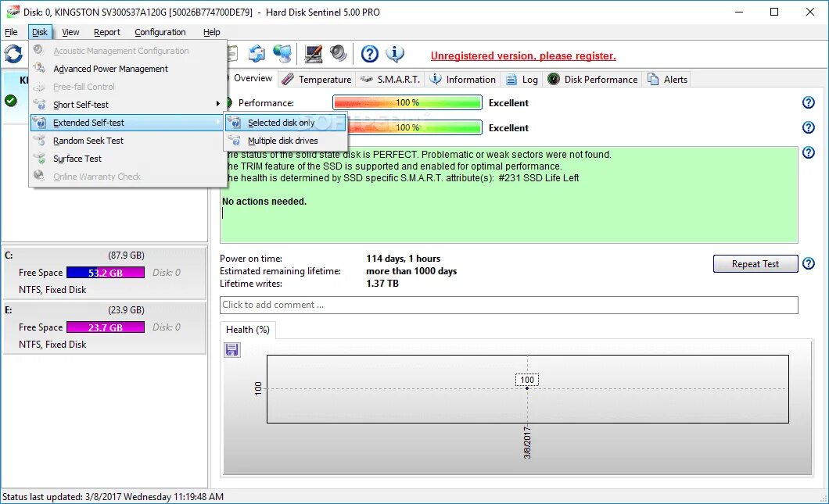The image size is (829, 504).
Task: Click the send report envelope toolbar icon
Action: coord(257,53)
